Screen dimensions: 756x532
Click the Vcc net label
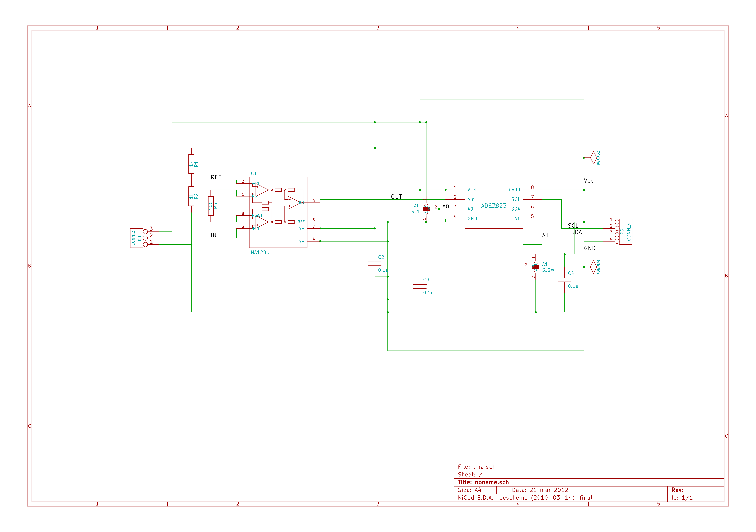click(589, 181)
